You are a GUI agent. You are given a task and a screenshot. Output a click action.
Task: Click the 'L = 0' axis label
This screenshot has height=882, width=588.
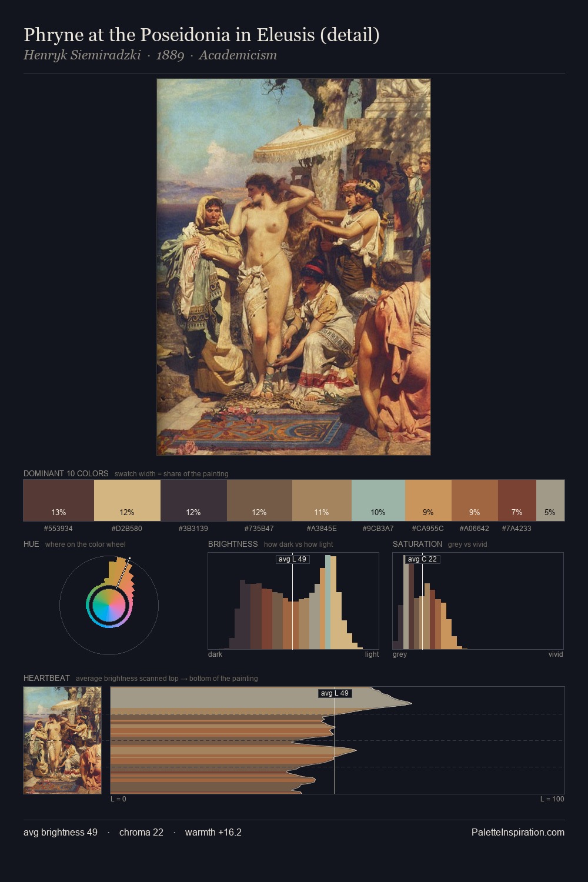118,799
